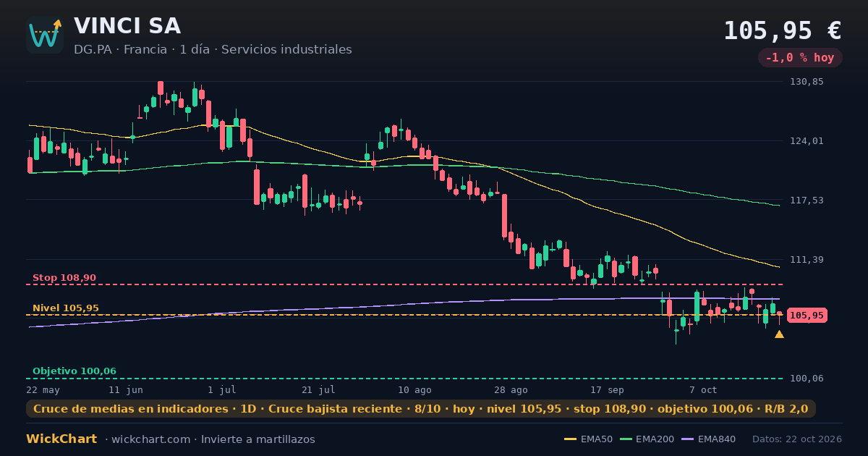Select the 124,01 price axis label
This screenshot has width=868, height=456.
click(x=807, y=141)
